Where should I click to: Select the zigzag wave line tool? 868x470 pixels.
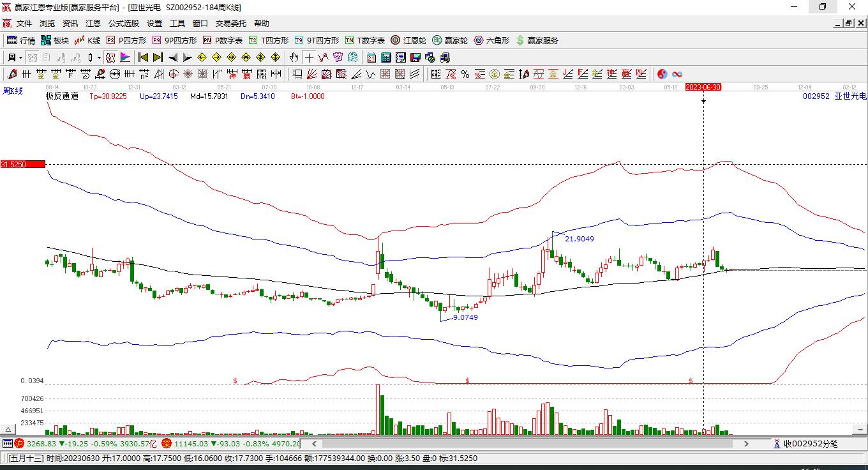(370, 74)
